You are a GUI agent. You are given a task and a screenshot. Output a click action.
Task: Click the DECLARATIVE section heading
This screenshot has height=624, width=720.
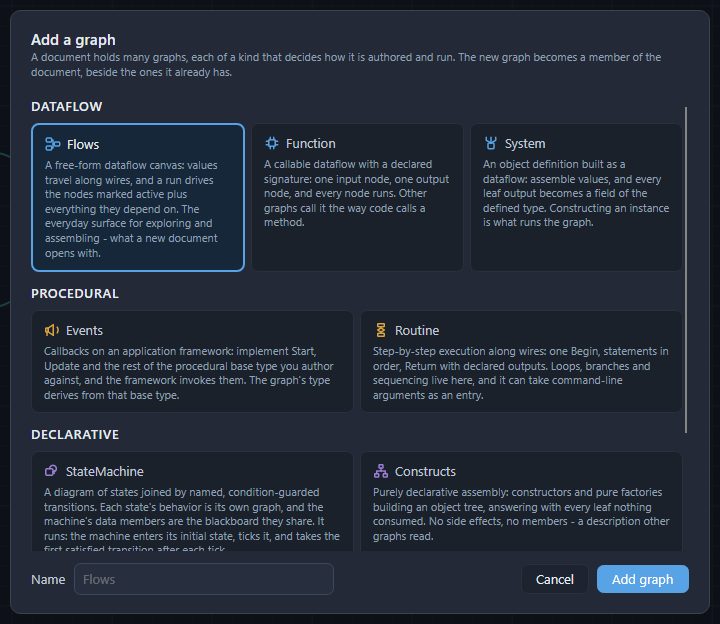75,434
